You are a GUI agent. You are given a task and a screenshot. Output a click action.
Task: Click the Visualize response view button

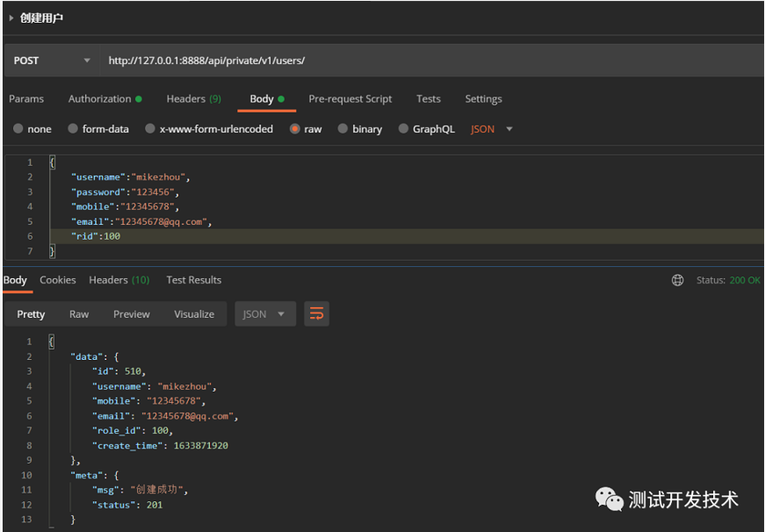point(194,314)
